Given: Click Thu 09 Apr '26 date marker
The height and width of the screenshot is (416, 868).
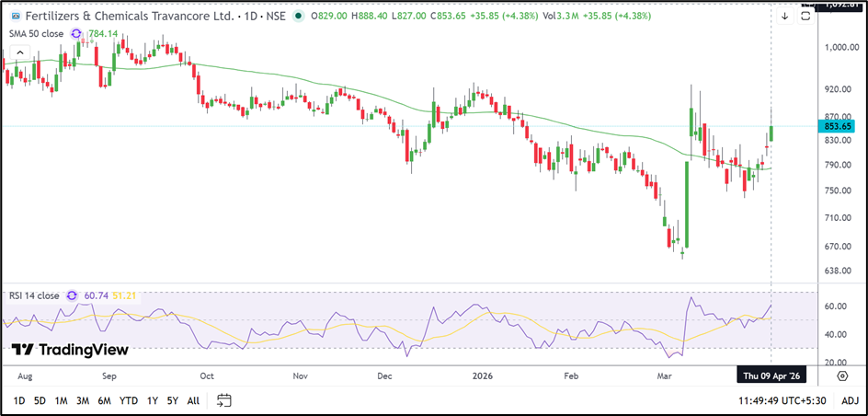Looking at the screenshot, I should point(771,376).
